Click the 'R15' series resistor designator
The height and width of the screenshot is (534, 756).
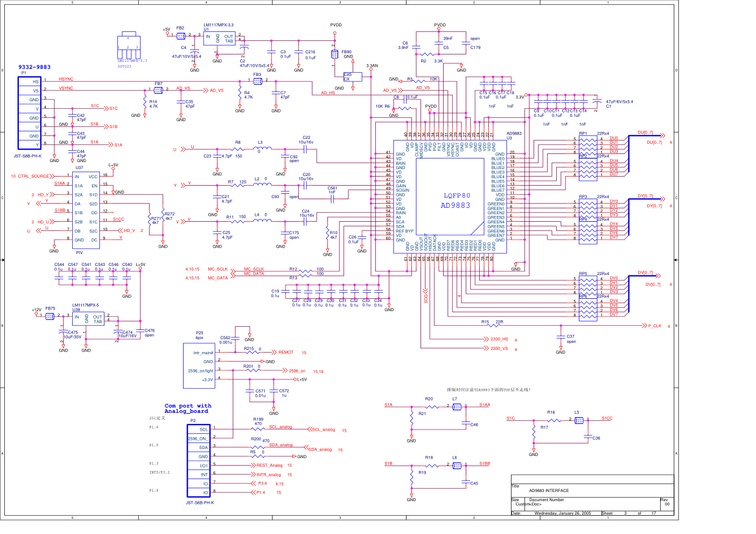point(485,322)
